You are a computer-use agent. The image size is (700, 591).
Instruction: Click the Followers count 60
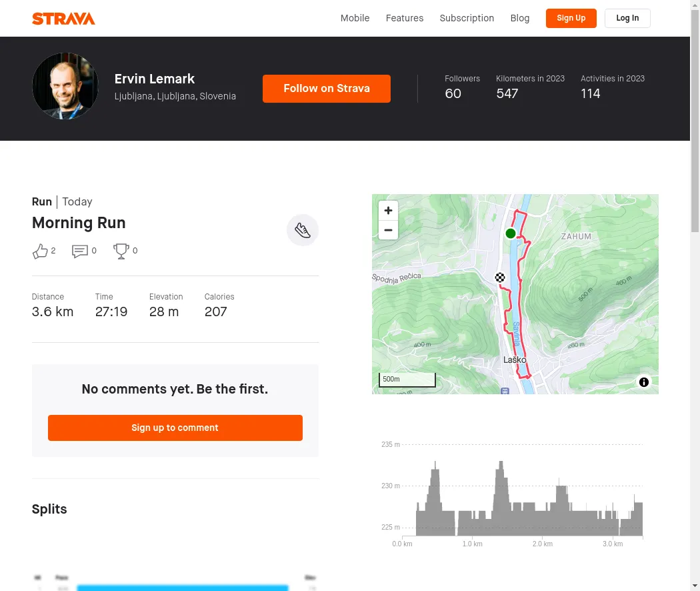point(453,93)
